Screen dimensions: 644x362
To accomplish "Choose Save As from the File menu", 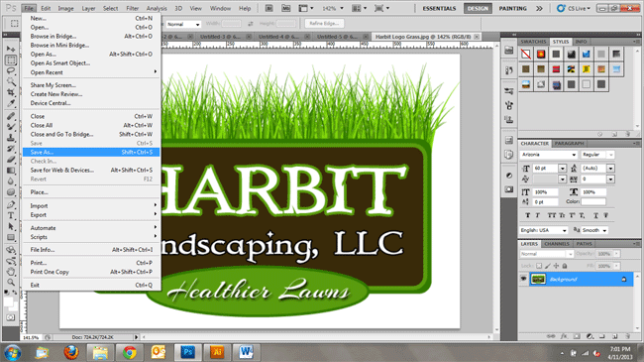I will tap(91, 152).
